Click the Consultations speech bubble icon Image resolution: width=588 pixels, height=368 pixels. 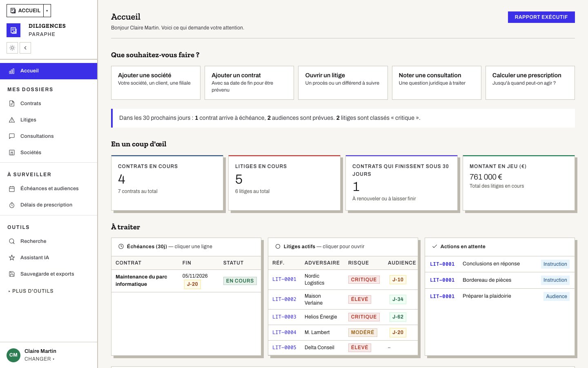click(x=12, y=136)
